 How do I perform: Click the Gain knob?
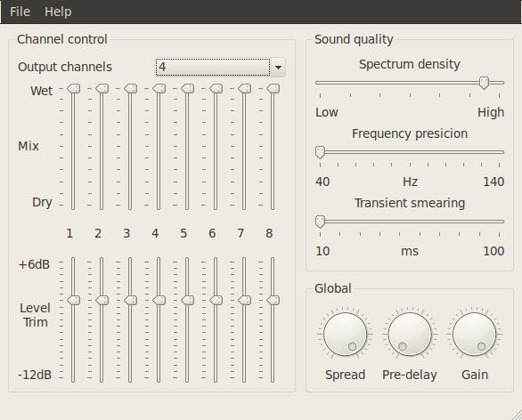[x=475, y=334]
